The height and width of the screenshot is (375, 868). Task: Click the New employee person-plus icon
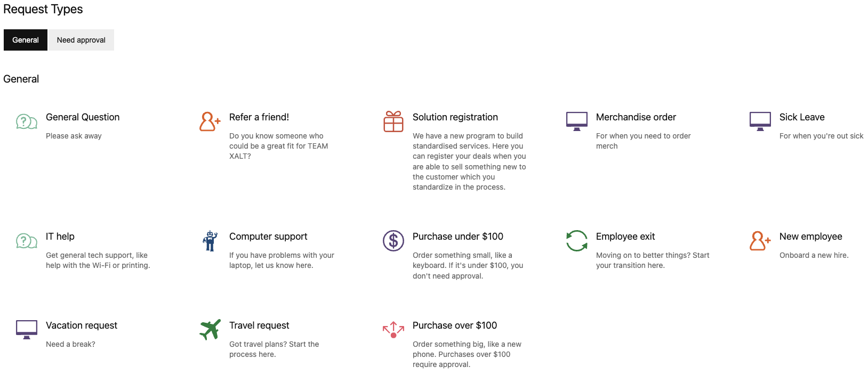[x=760, y=241]
